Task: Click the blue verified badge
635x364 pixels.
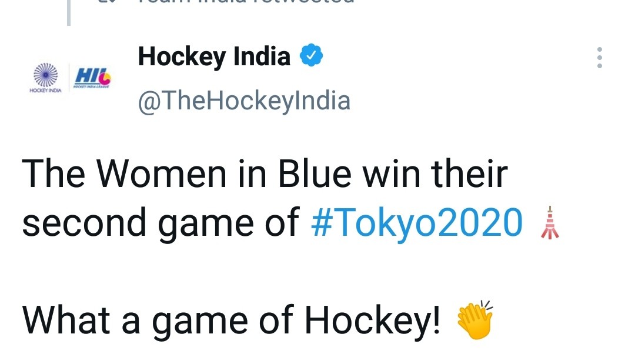Action: coord(311,56)
